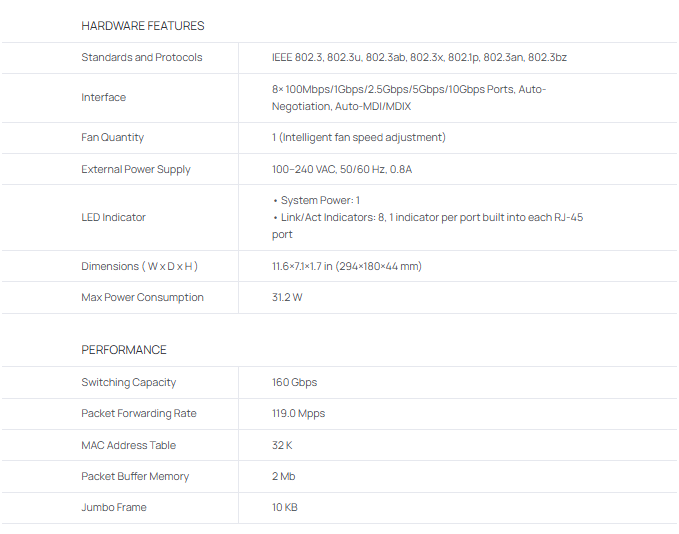679x534 pixels.
Task: Click the Jumbo Frame row label
Action: [114, 507]
